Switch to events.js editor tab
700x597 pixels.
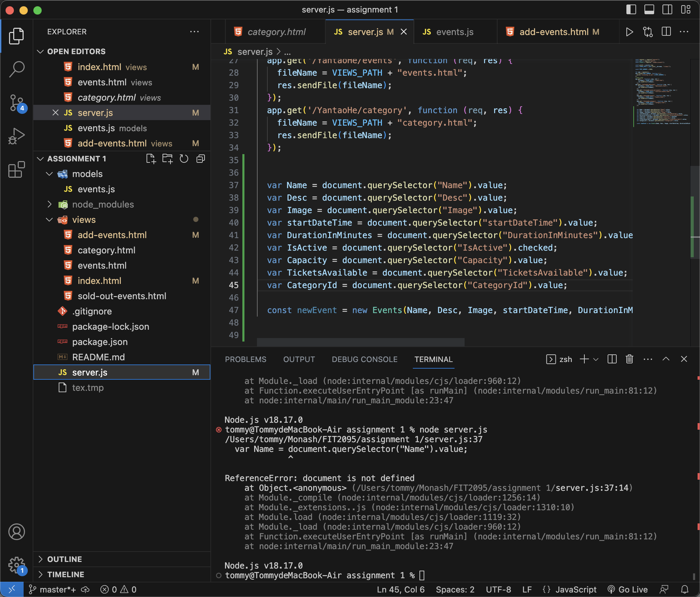click(455, 32)
